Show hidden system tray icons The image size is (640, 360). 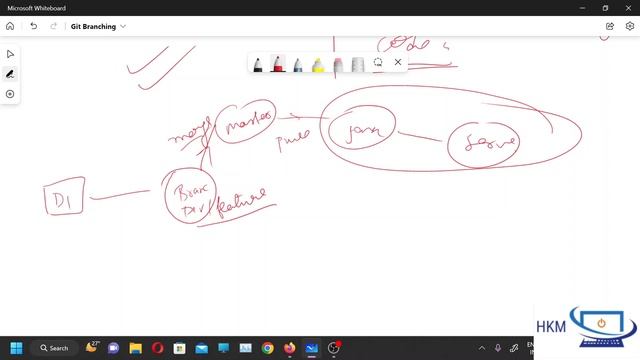[482, 348]
